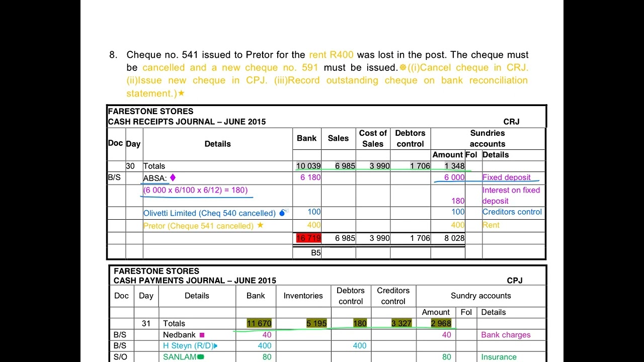This screenshot has width=644, height=362.
Task: Click 'Pretor (Cheque 541 cancelled)' entry
Action: click(x=198, y=226)
